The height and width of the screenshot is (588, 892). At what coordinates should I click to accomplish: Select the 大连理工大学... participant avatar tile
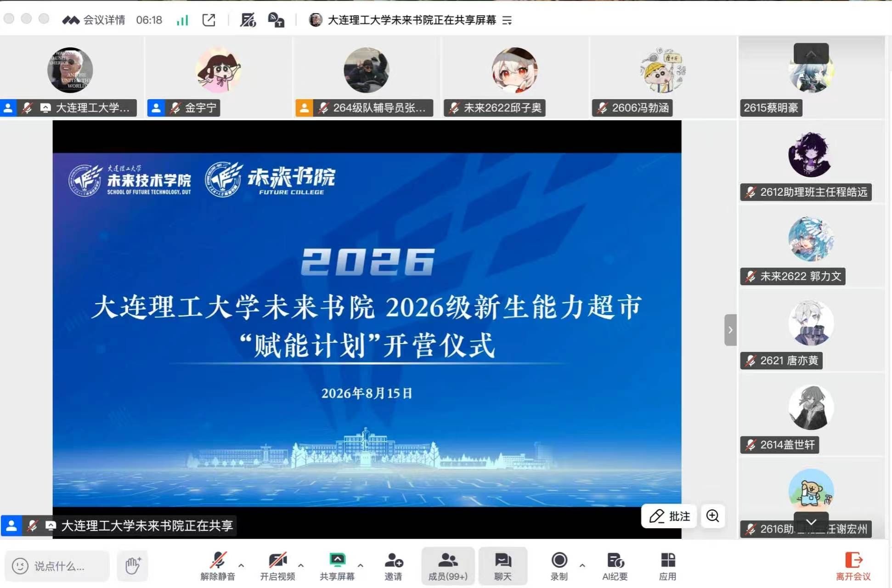coord(70,70)
